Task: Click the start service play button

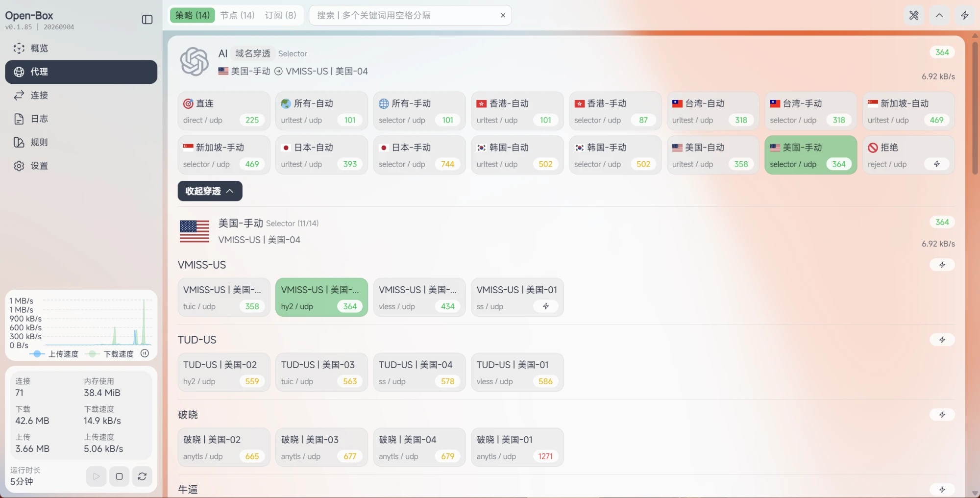Action: coord(97,476)
